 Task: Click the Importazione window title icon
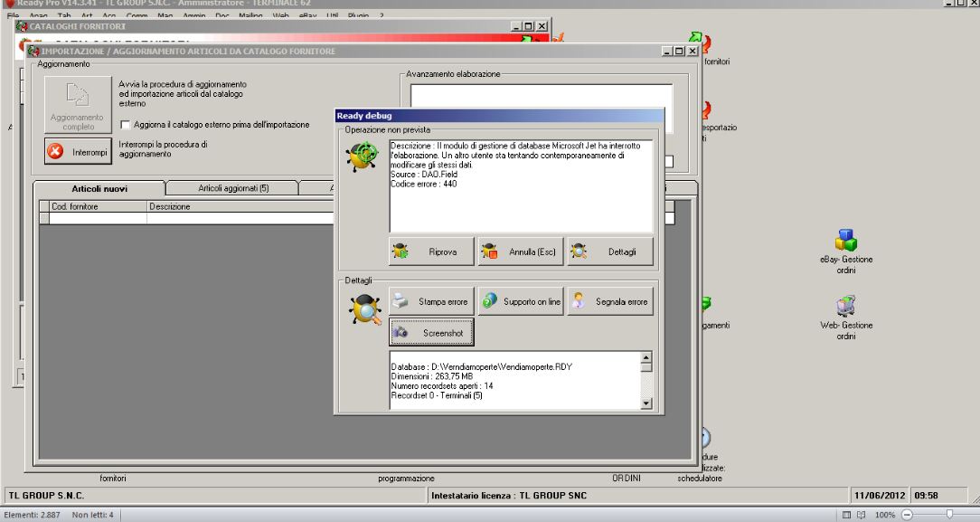click(x=33, y=51)
